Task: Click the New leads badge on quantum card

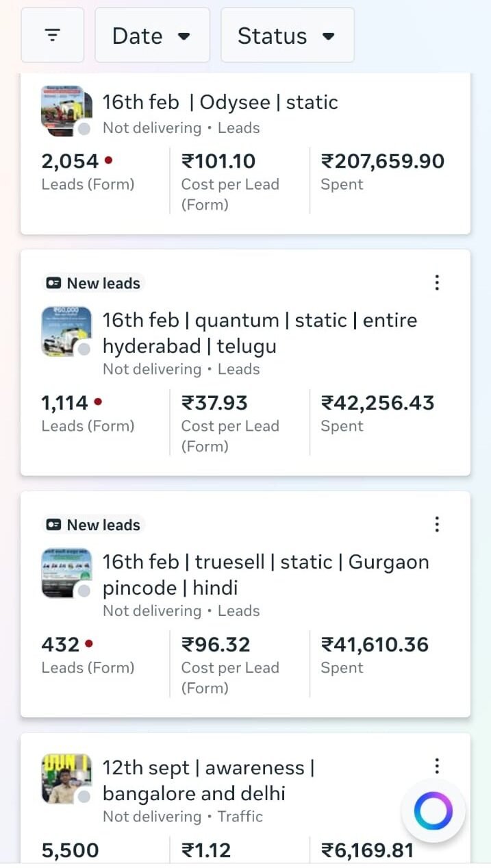Action: click(93, 283)
